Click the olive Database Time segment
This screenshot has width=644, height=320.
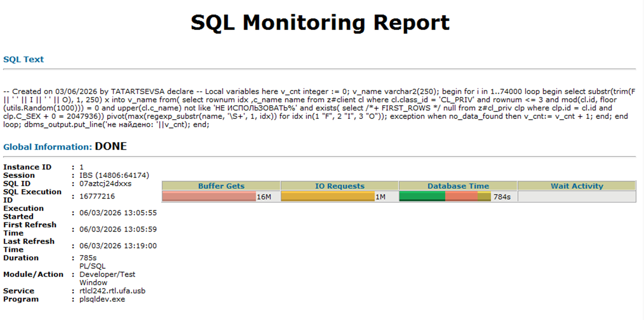pyautogui.click(x=484, y=196)
